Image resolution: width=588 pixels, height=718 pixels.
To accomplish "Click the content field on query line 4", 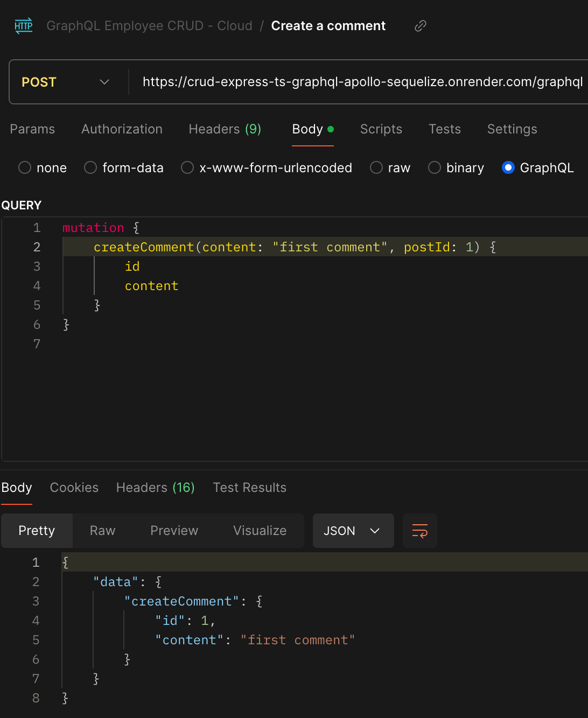I will point(152,286).
